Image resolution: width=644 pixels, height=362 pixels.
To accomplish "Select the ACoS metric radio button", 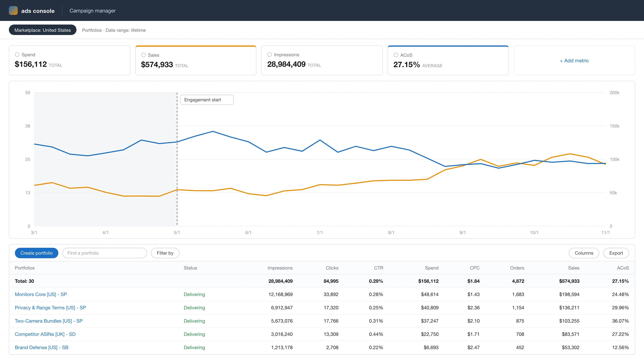I will (396, 55).
